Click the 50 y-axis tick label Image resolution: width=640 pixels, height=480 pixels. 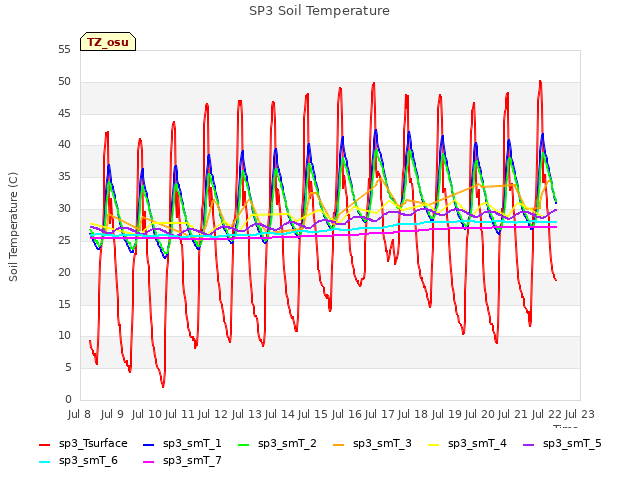point(64,82)
